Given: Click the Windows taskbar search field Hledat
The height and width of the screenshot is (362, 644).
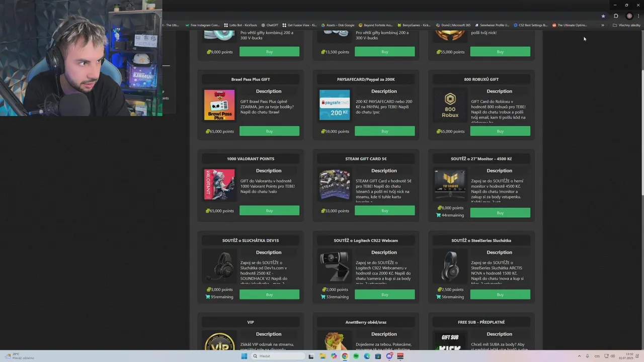Looking at the screenshot, I should point(278,356).
